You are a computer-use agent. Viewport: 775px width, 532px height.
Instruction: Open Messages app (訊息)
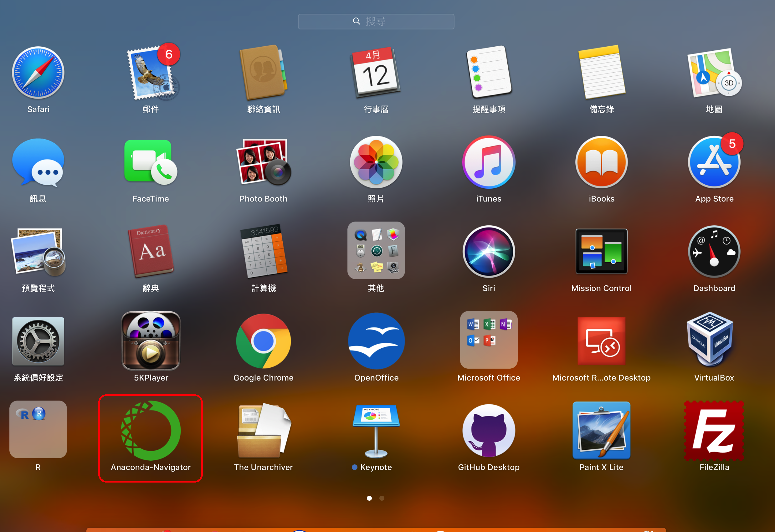38,162
